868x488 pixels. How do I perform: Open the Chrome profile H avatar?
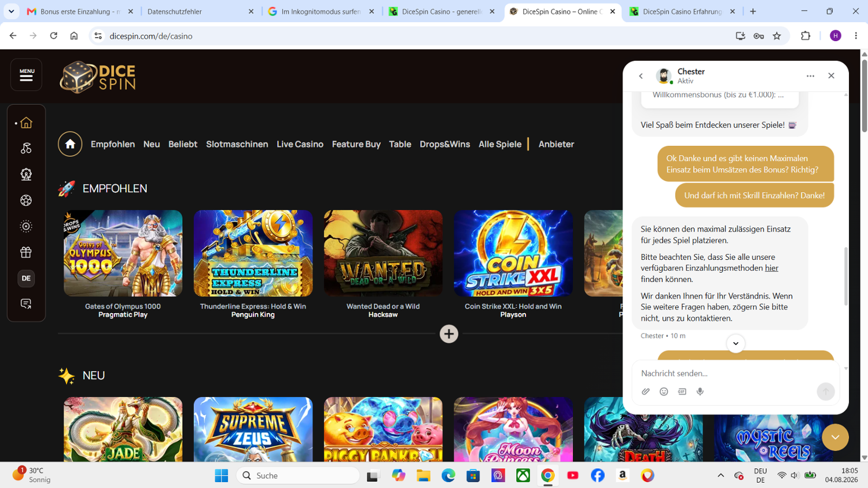click(836, 36)
